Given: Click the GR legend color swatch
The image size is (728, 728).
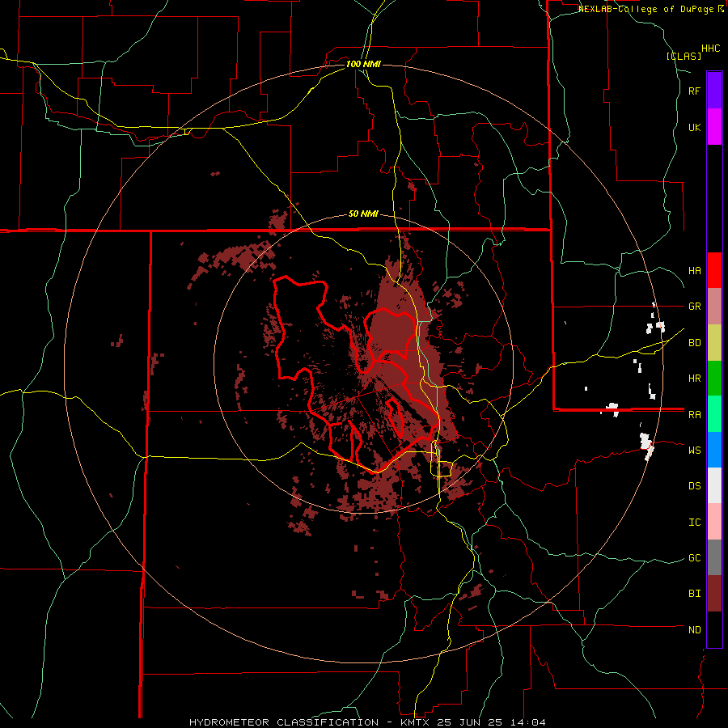Looking at the screenshot, I should pyautogui.click(x=714, y=307).
